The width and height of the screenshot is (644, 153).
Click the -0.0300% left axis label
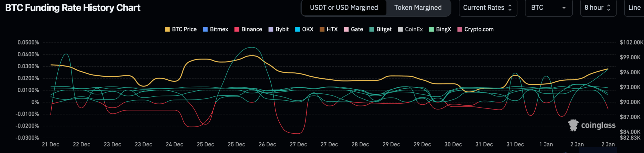pyautogui.click(x=27, y=138)
